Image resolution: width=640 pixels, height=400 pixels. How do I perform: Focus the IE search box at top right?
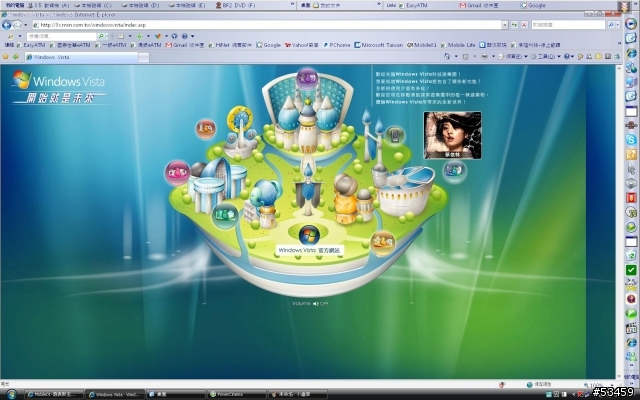click(x=568, y=25)
